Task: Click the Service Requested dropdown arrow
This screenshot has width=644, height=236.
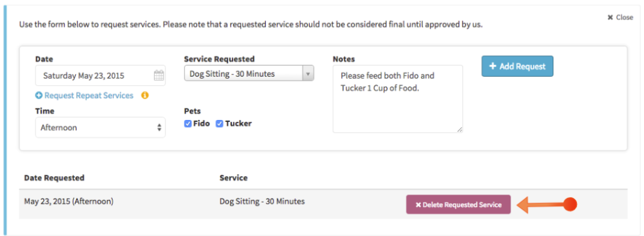Action: tap(308, 74)
